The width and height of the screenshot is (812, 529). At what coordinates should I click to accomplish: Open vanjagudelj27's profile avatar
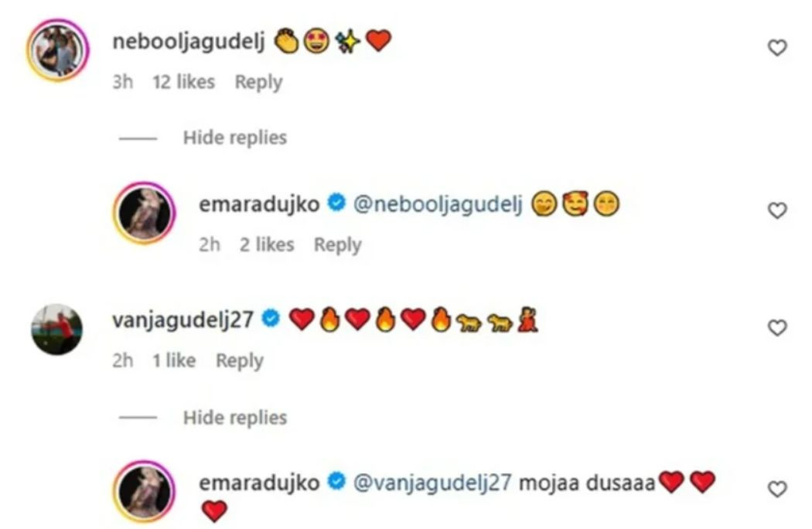tap(57, 329)
